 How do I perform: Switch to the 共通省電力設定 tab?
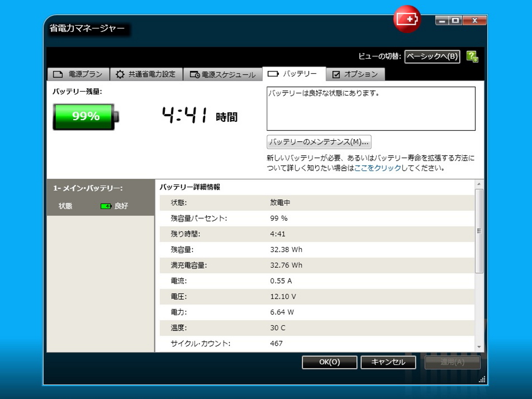[146, 74]
